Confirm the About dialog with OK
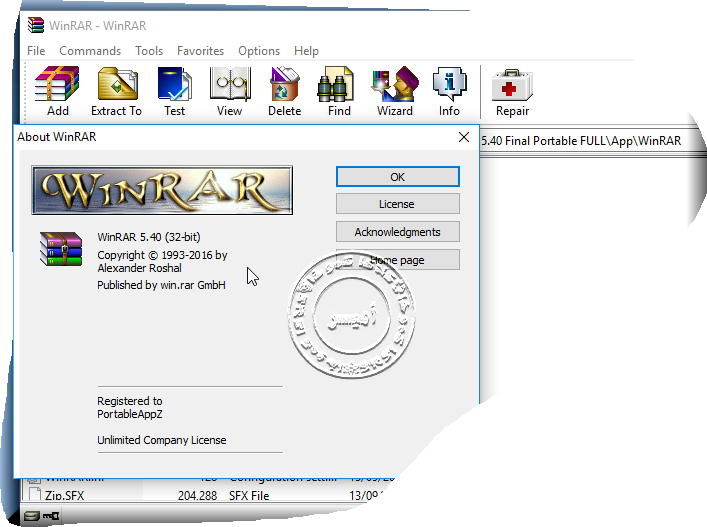The height and width of the screenshot is (527, 707). [398, 177]
